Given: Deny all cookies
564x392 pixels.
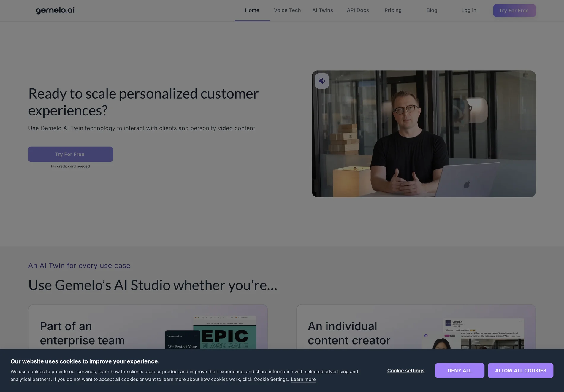Looking at the screenshot, I should (x=460, y=371).
